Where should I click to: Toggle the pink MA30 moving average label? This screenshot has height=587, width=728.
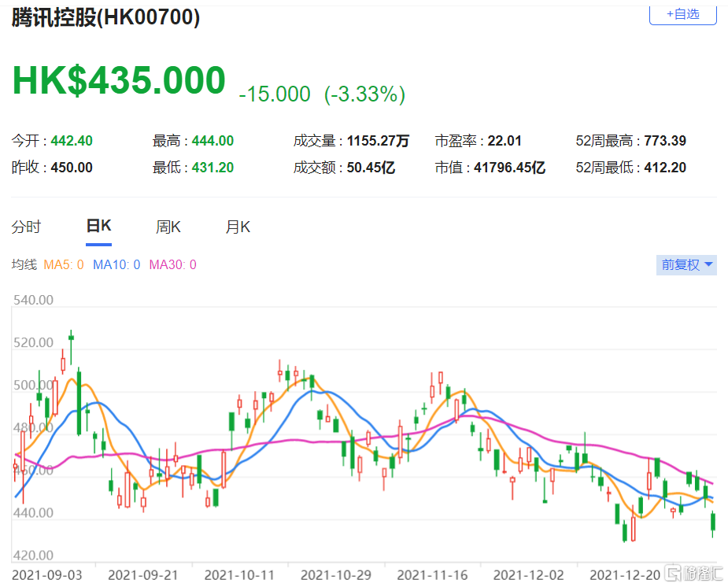[x=172, y=265]
